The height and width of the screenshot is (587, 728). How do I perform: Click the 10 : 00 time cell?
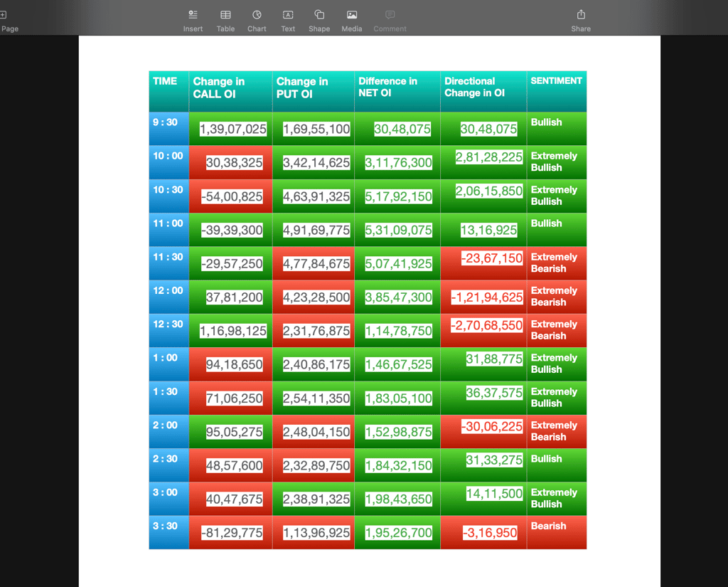(x=169, y=162)
